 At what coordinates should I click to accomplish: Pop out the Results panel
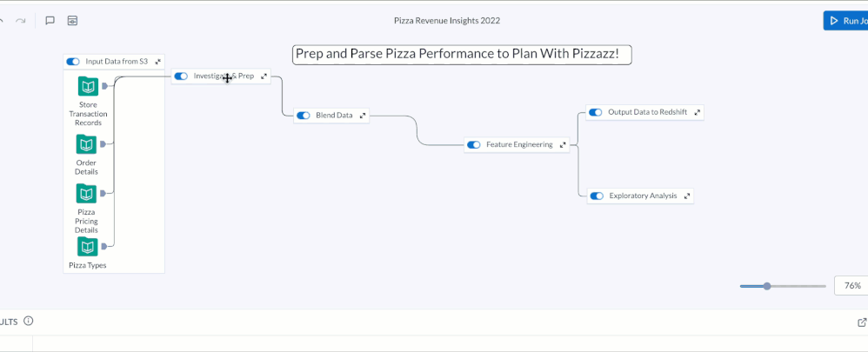point(862,322)
